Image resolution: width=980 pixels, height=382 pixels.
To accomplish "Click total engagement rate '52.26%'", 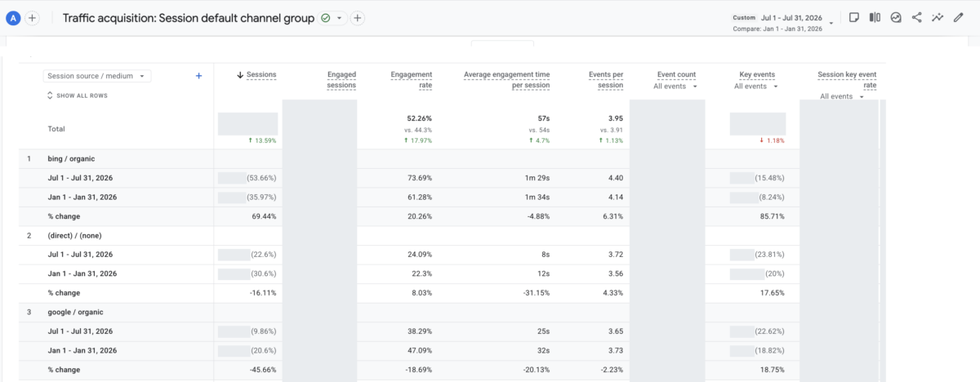I will click(419, 118).
